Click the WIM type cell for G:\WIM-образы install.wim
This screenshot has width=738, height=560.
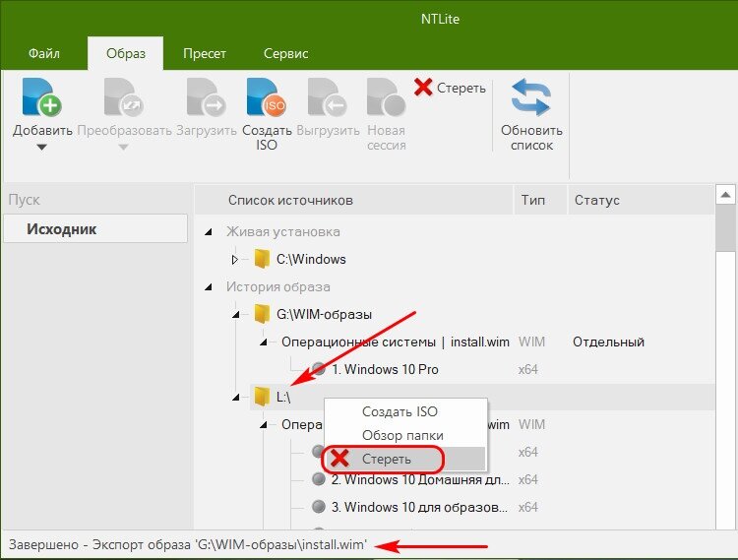[x=531, y=342]
